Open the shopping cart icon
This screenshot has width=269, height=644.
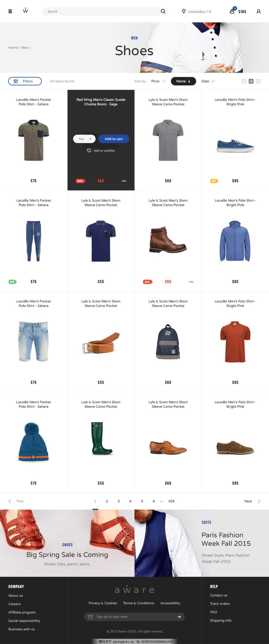tap(232, 11)
